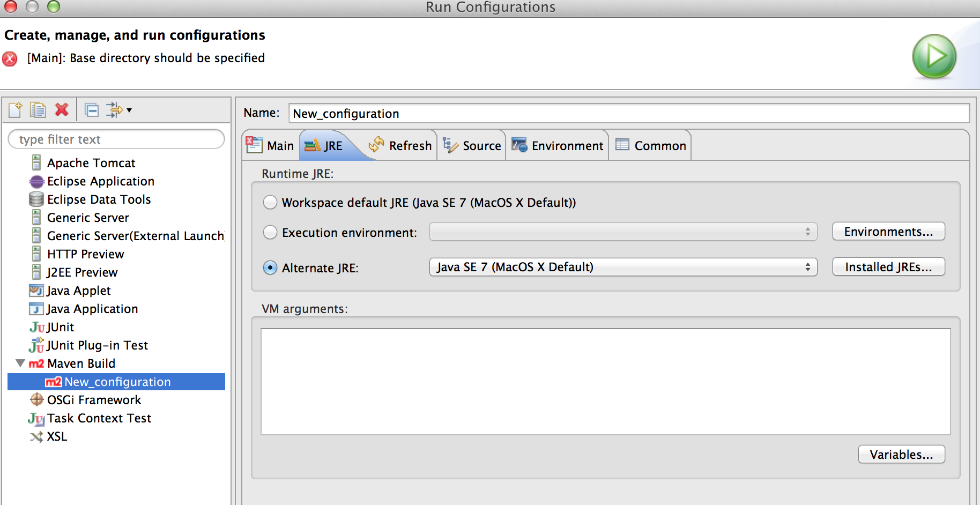
Task: Switch to the Main tab
Action: point(271,146)
